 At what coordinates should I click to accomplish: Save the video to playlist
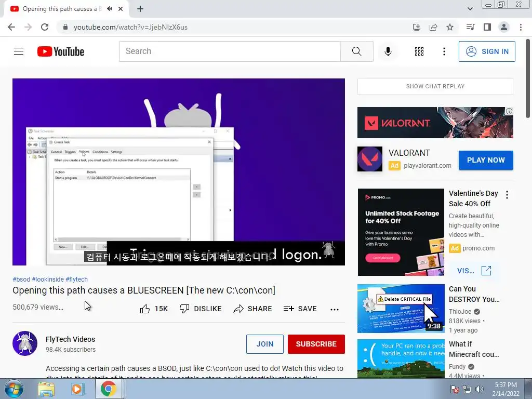300,309
